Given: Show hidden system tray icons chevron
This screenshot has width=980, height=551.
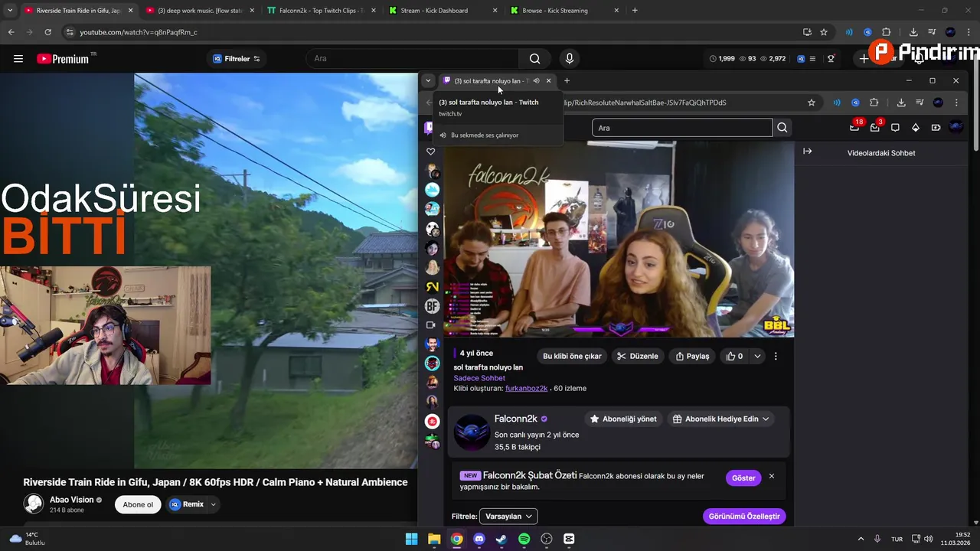Looking at the screenshot, I should coord(861,539).
